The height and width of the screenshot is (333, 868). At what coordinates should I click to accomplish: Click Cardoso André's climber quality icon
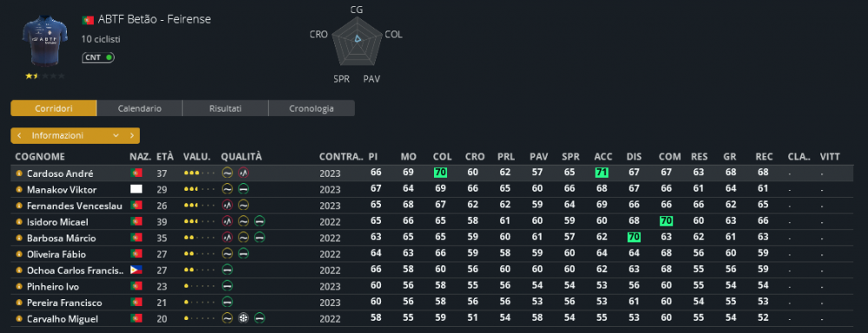[x=243, y=173]
